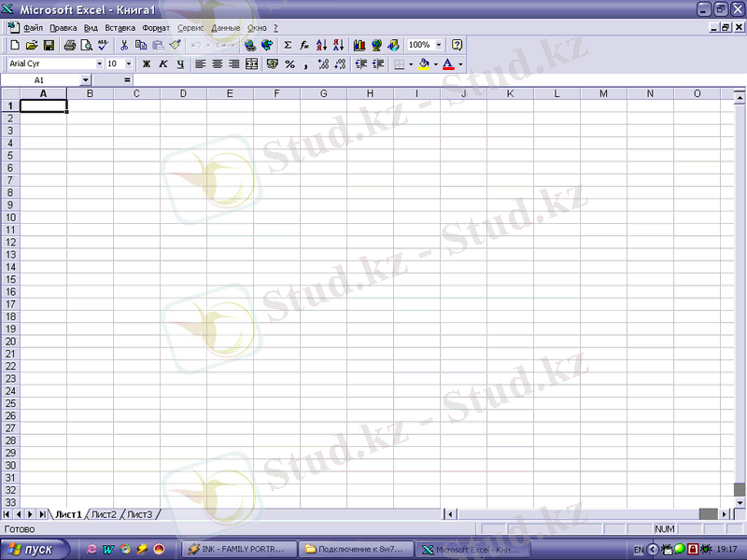
Task: Open Internet Explorer from quick launch
Action: click(91, 549)
